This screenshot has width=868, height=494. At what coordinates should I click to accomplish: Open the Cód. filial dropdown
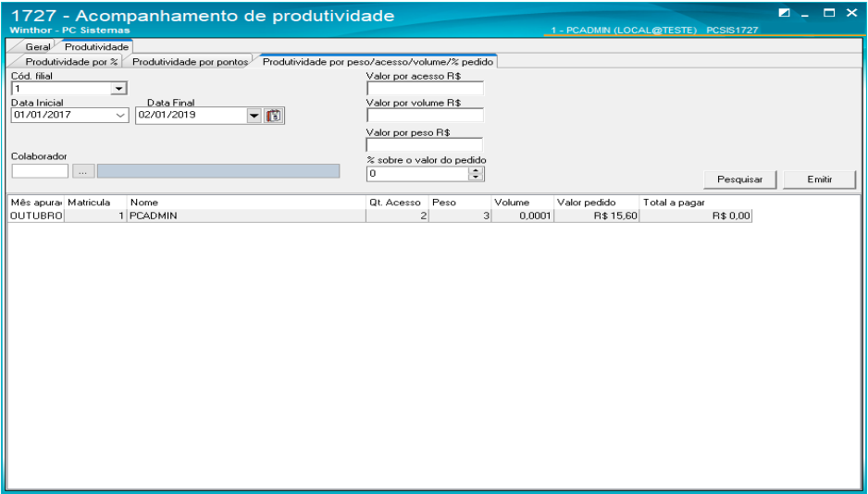[x=118, y=89]
